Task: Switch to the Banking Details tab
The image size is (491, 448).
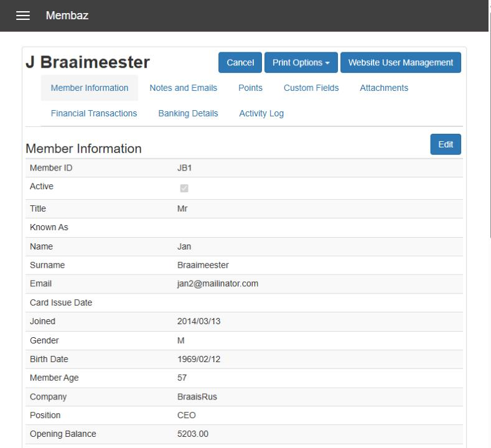Action: click(188, 113)
